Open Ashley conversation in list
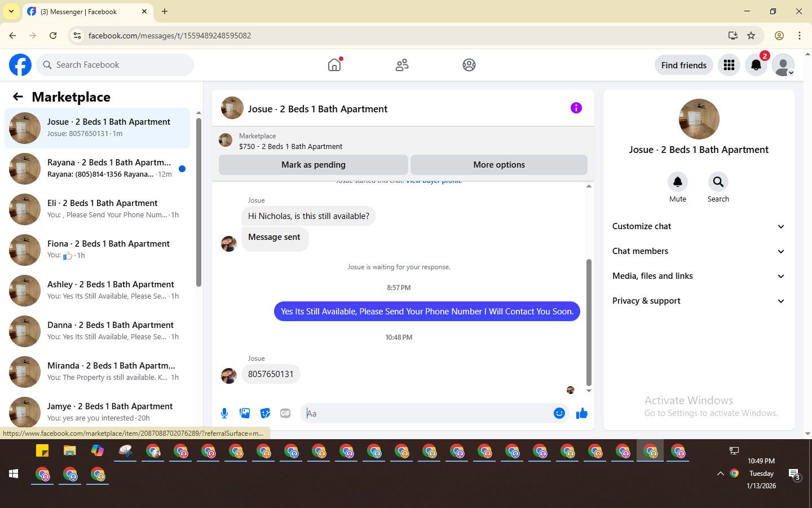The height and width of the screenshot is (508, 812). tap(97, 290)
